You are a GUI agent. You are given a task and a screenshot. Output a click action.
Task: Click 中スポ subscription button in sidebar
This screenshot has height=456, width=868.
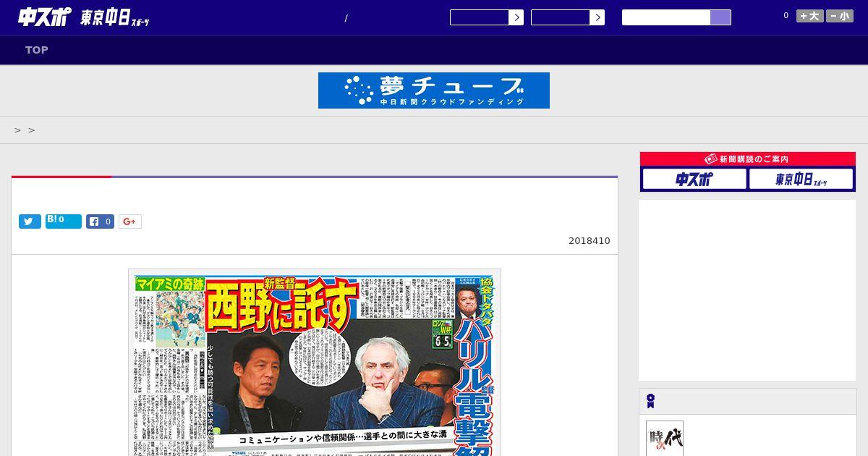click(x=694, y=179)
